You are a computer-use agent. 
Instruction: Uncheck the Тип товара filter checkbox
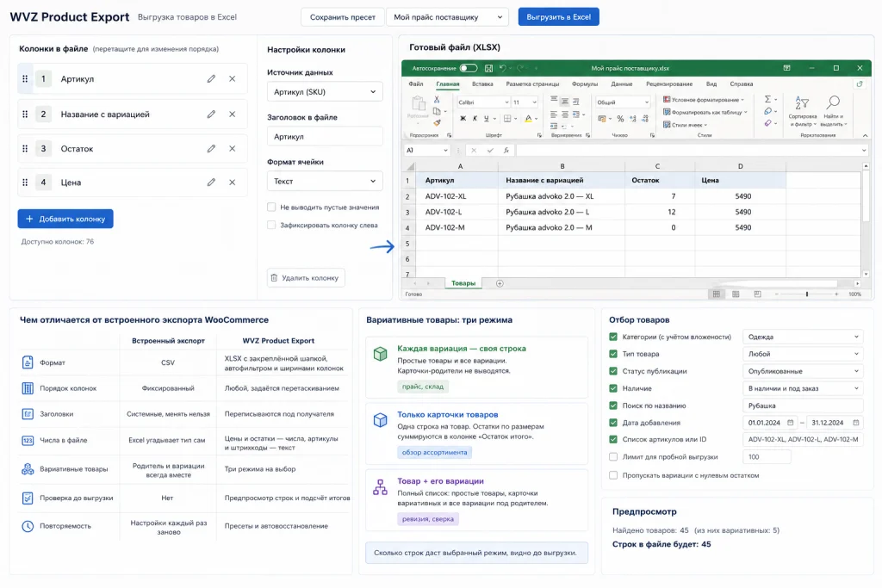(613, 354)
